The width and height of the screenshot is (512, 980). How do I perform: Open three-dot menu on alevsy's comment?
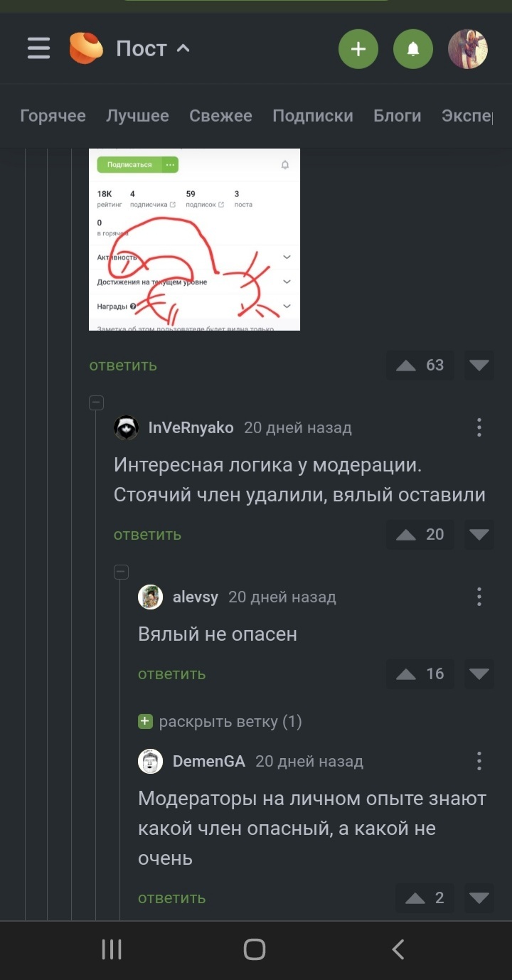[x=479, y=597]
